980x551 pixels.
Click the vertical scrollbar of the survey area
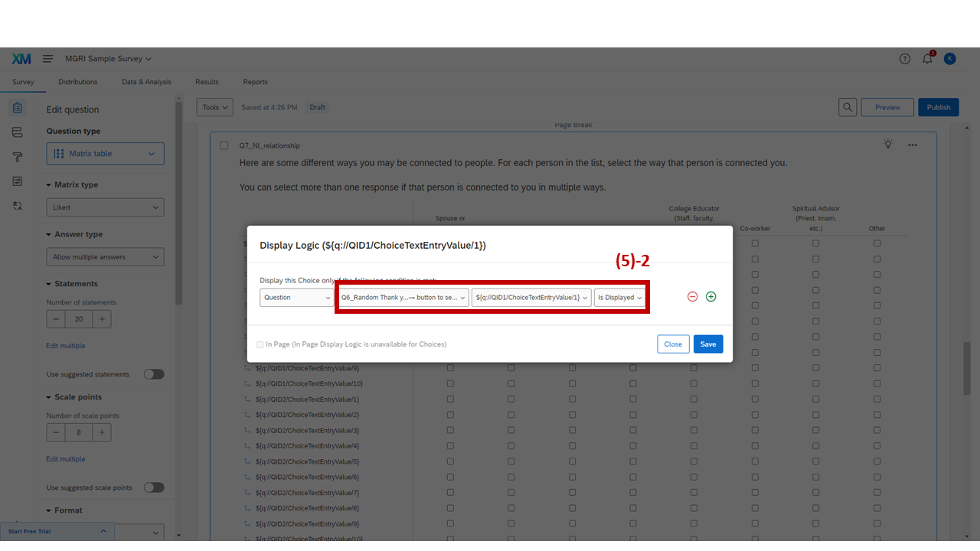(x=968, y=367)
